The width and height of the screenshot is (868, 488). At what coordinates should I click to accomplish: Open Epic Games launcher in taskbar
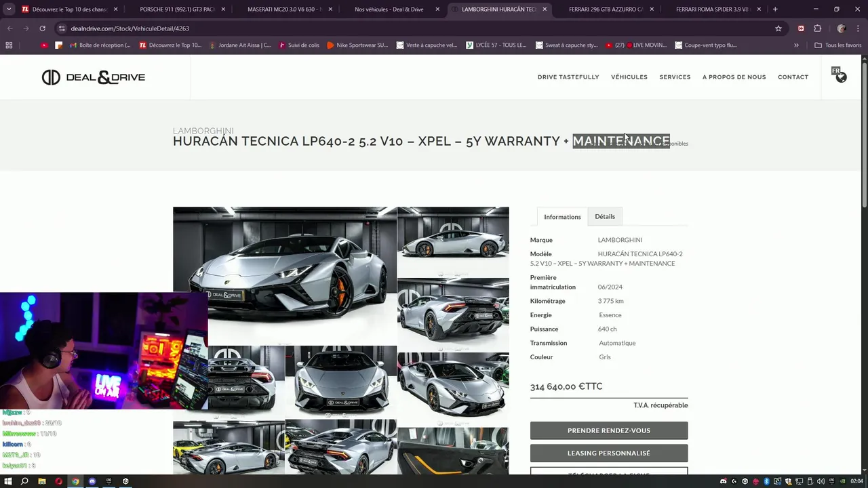pyautogui.click(x=108, y=481)
